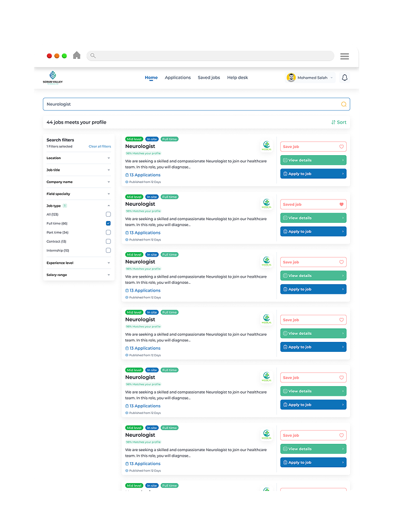
Task: Click Apply to job on first listing
Action: [313, 174]
